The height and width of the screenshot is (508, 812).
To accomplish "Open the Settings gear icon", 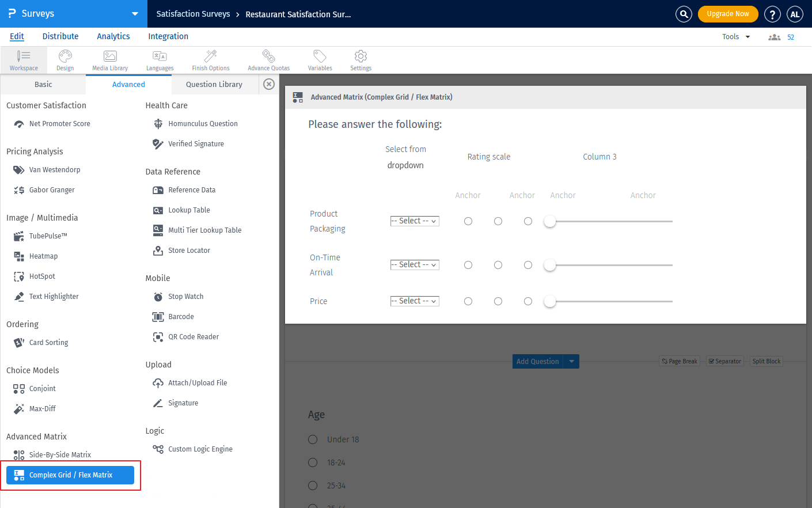I will tap(361, 56).
